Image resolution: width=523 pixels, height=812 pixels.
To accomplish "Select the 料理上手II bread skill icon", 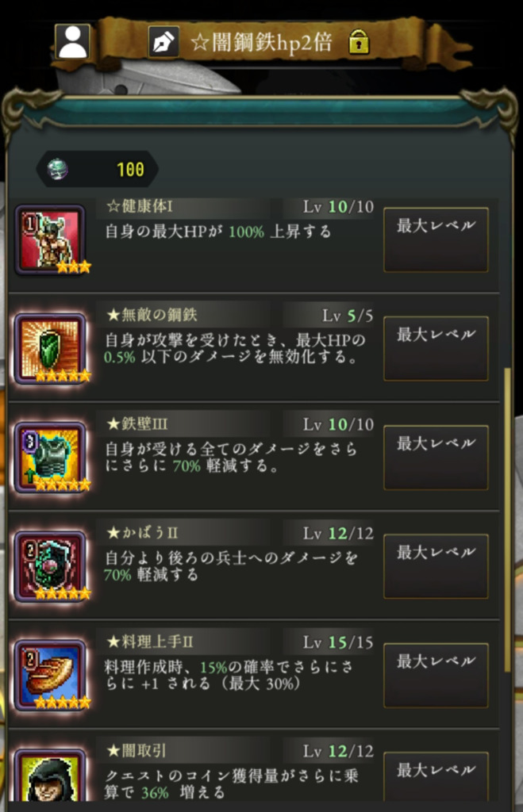I will pyautogui.click(x=51, y=676).
